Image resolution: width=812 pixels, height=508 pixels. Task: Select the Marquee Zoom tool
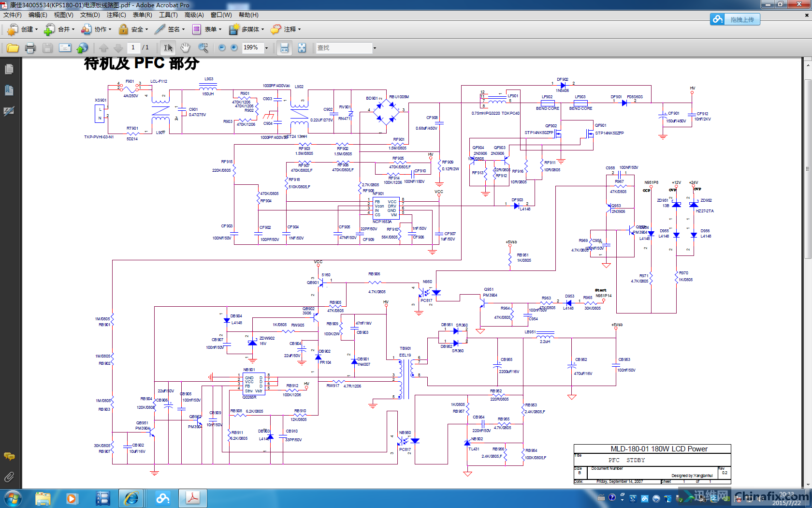click(203, 48)
